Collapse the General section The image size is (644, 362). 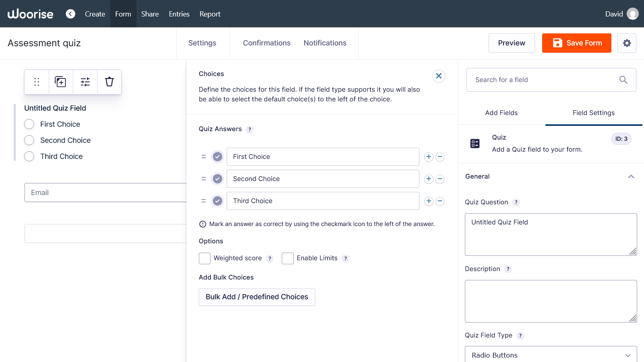[x=631, y=177]
